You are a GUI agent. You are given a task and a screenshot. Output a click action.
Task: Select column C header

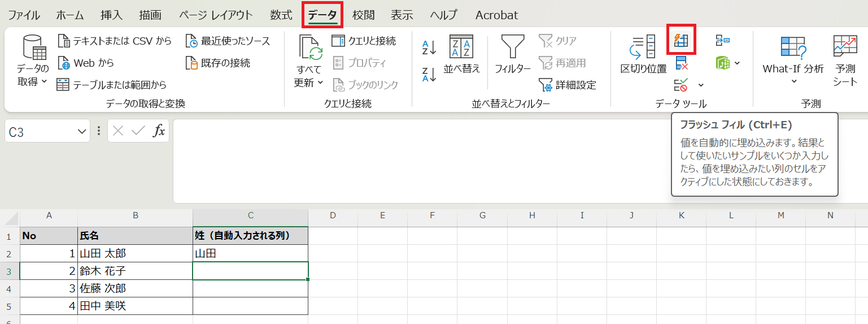click(x=251, y=215)
